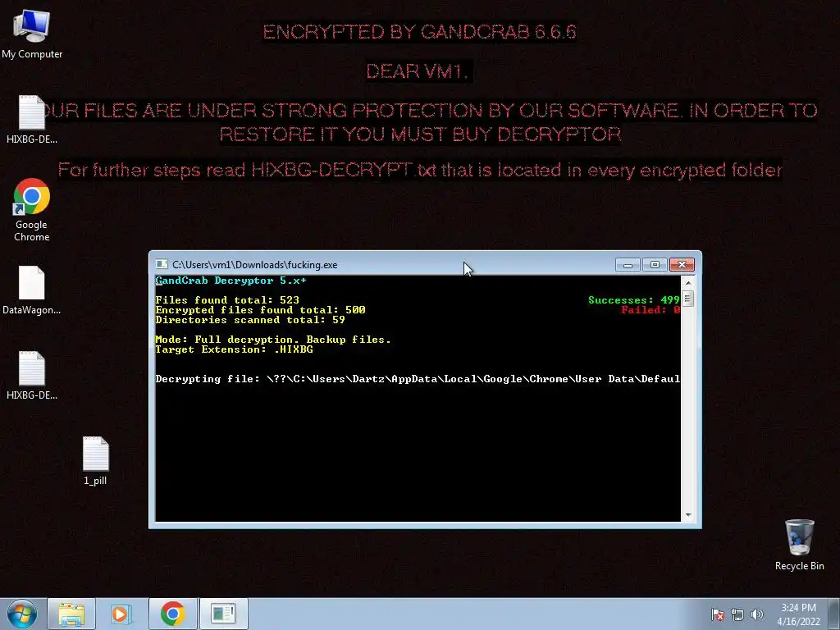The image size is (840, 630).
Task: Select the upper HIXBG-DE... text file icon
Action: click(x=32, y=120)
